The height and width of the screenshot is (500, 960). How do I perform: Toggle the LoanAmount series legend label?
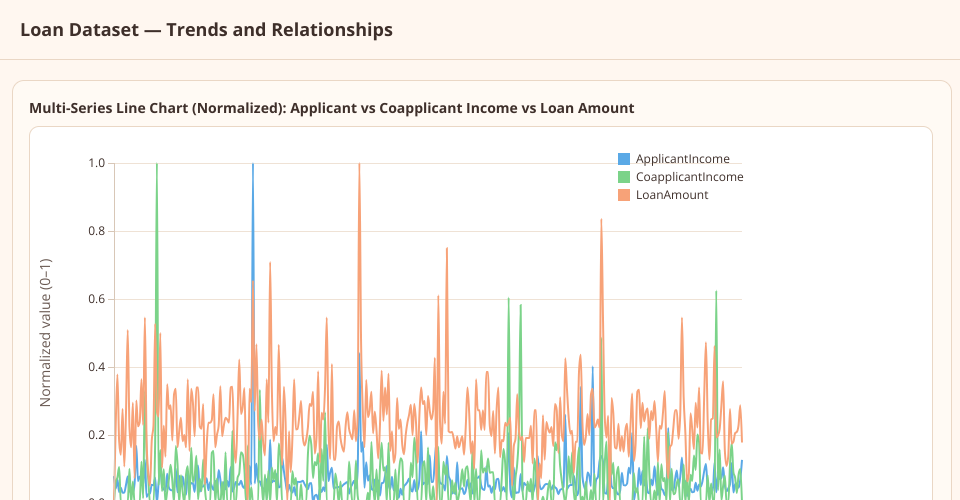(x=671, y=195)
